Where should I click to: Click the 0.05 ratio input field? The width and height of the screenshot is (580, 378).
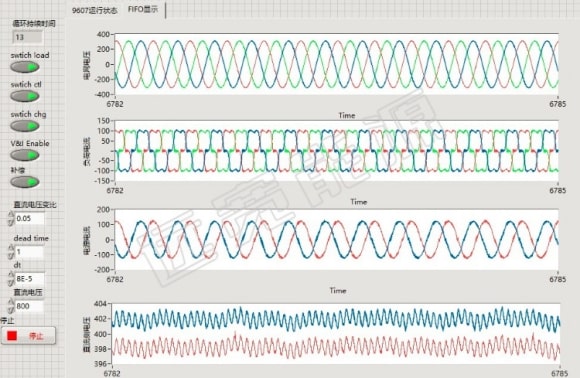30,219
